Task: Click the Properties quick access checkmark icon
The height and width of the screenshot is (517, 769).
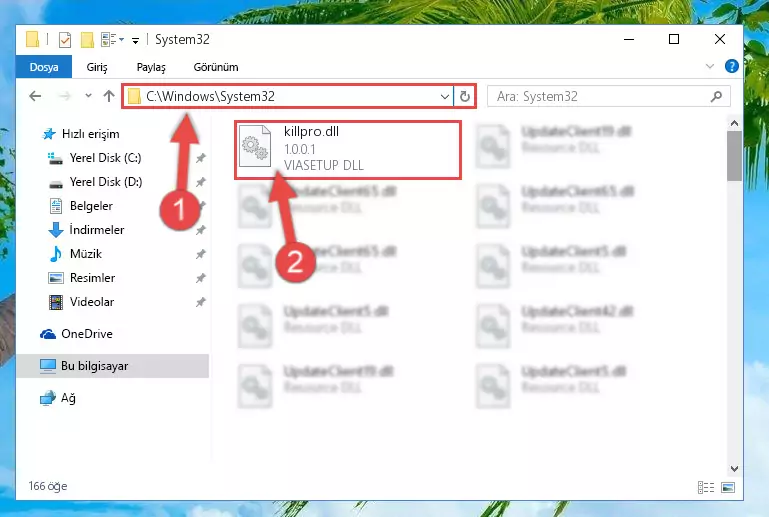Action: 65,40
